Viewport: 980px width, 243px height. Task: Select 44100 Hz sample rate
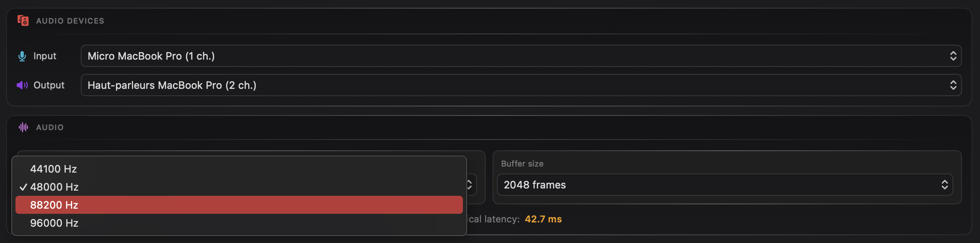(54, 169)
